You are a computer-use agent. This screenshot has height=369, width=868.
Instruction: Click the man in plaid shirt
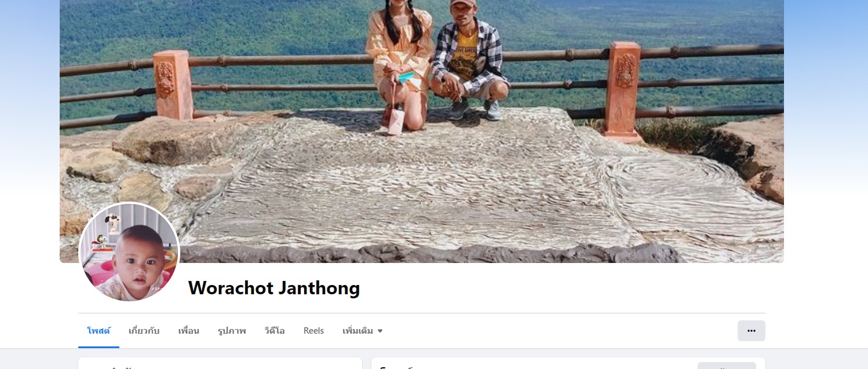point(469,61)
